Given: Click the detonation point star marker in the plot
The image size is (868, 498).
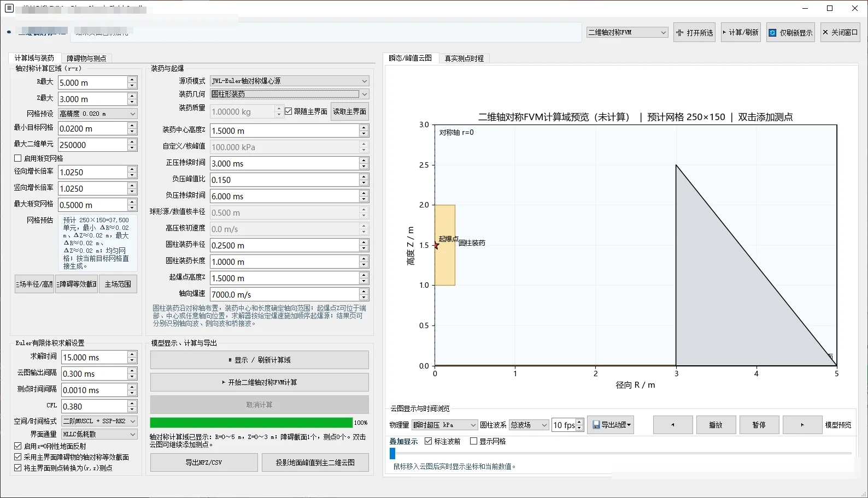Looking at the screenshot, I should point(436,246).
